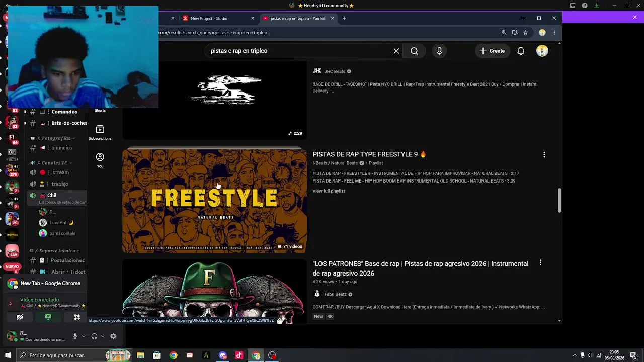The height and width of the screenshot is (362, 644).
Task: Click Discord download update icon
Action: coord(597,6)
